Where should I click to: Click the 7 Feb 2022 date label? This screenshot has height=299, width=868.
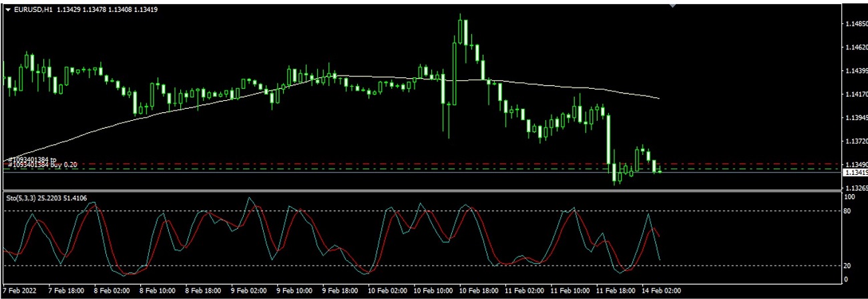coord(21,291)
